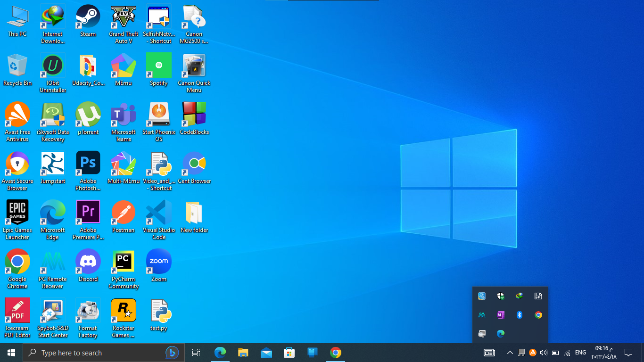This screenshot has height=362, width=644.
Task: Open Bing chat icon in search box
Action: pos(172,353)
